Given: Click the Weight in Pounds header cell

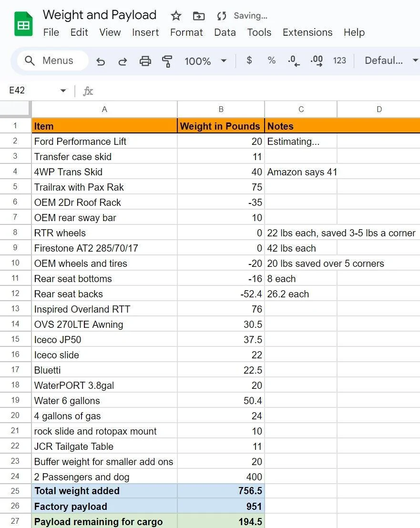Looking at the screenshot, I should (x=221, y=126).
